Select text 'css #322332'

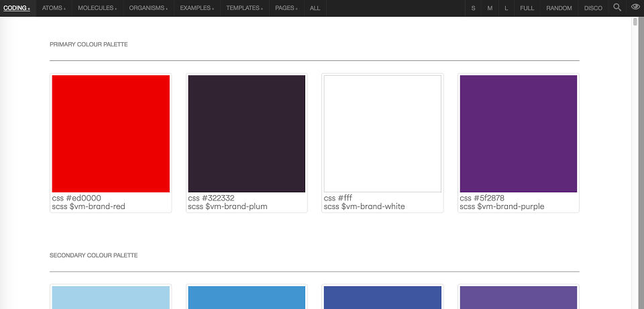(x=211, y=198)
